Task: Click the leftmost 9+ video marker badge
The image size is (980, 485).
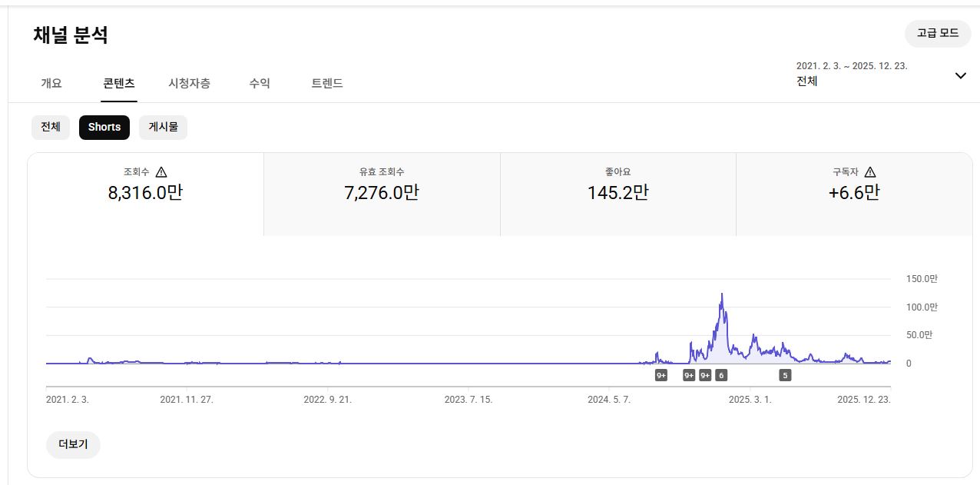Action: (x=661, y=375)
